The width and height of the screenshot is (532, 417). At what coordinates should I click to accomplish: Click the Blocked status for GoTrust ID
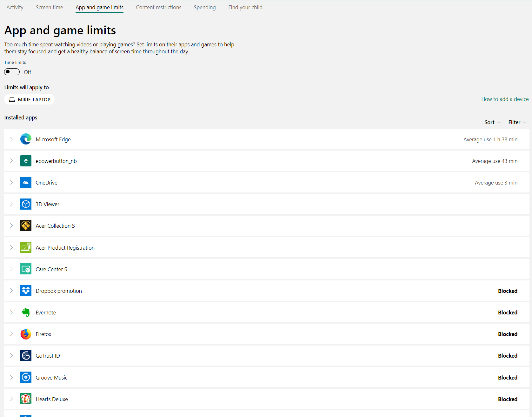pos(508,356)
